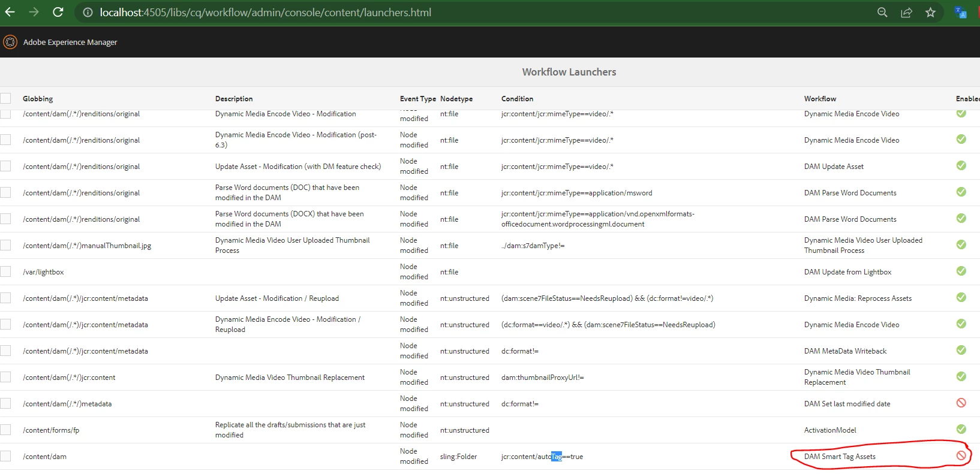Viewport: 980px width, 474px height.
Task: Click enabled checkmark for ActivationModel row
Action: click(x=961, y=429)
